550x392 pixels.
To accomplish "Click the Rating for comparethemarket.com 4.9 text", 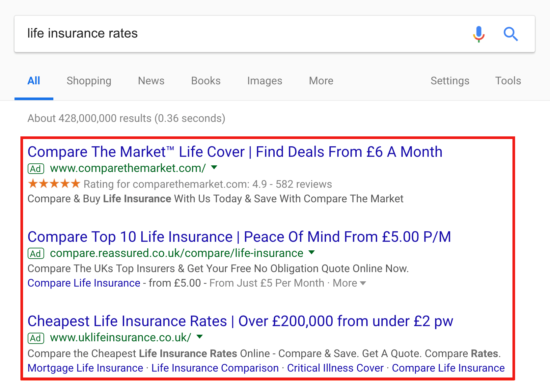I will tap(208, 184).
